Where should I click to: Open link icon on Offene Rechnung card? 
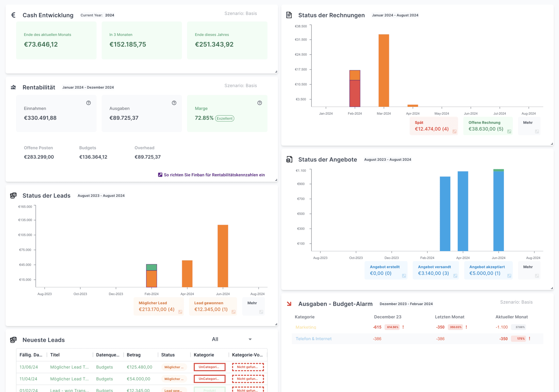click(509, 132)
